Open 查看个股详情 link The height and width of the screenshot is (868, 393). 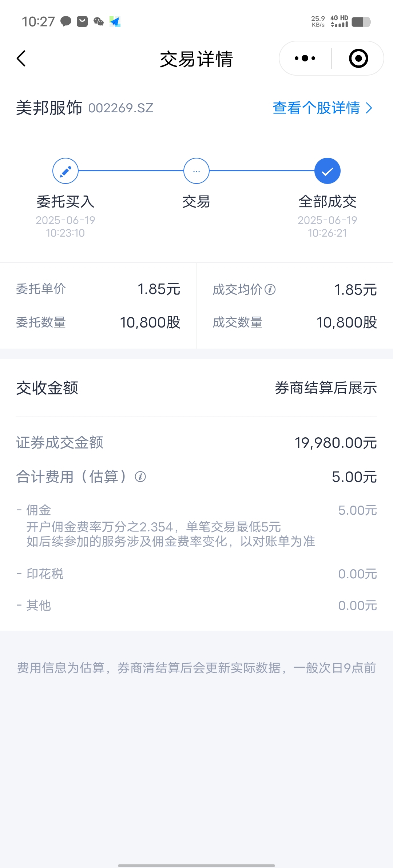[x=322, y=108]
